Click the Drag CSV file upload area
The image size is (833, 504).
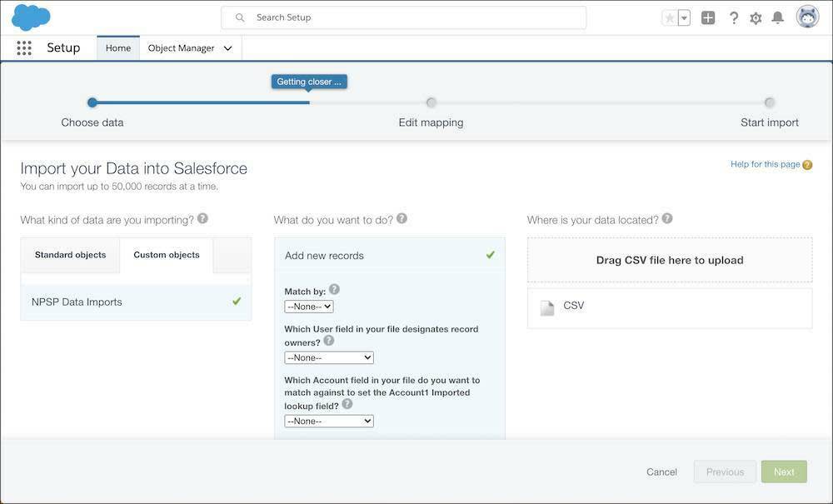(x=670, y=260)
